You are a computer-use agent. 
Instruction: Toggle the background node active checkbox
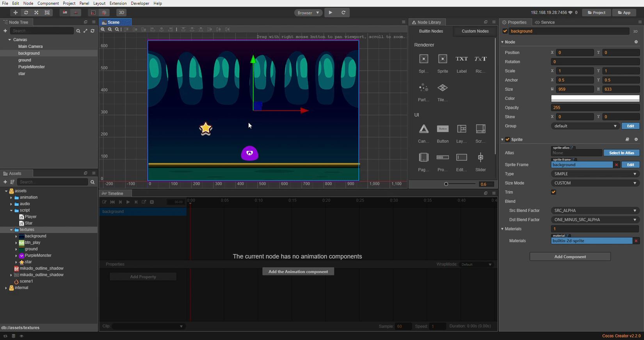pyautogui.click(x=505, y=31)
